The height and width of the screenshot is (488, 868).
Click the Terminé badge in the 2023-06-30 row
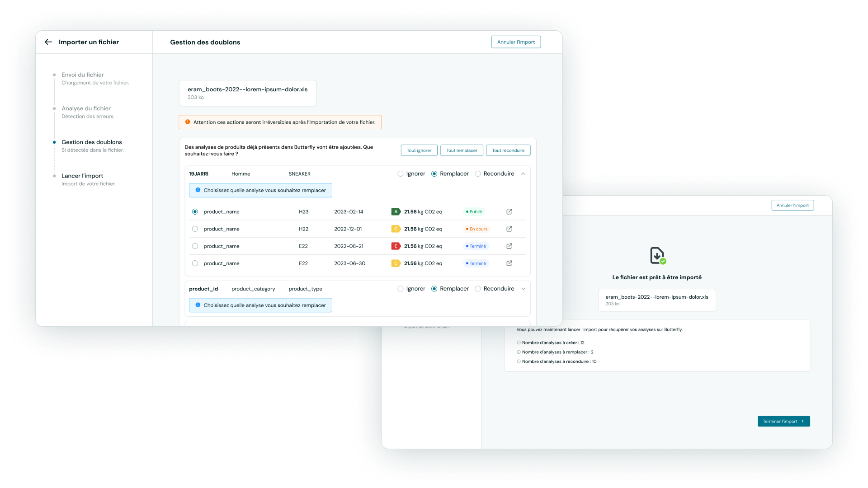(476, 263)
